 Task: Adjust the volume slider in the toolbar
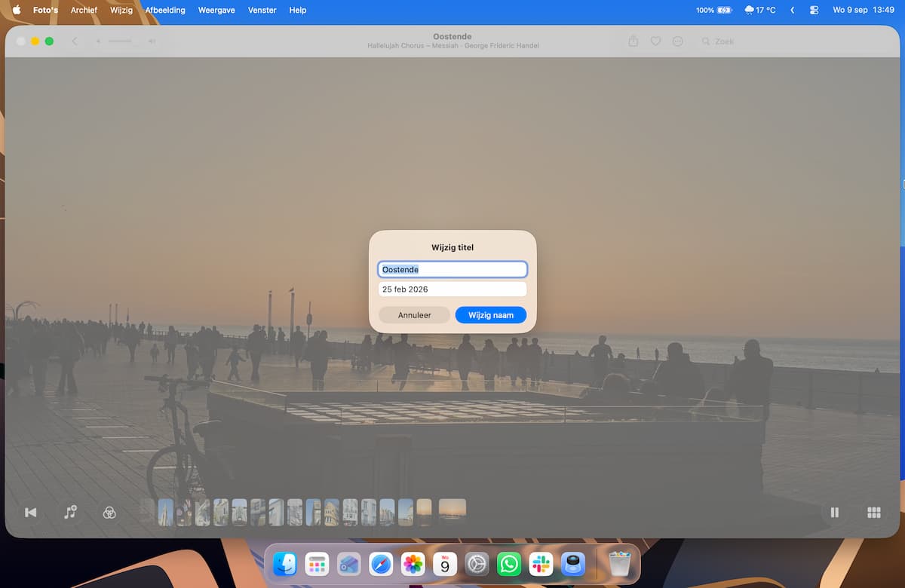120,41
